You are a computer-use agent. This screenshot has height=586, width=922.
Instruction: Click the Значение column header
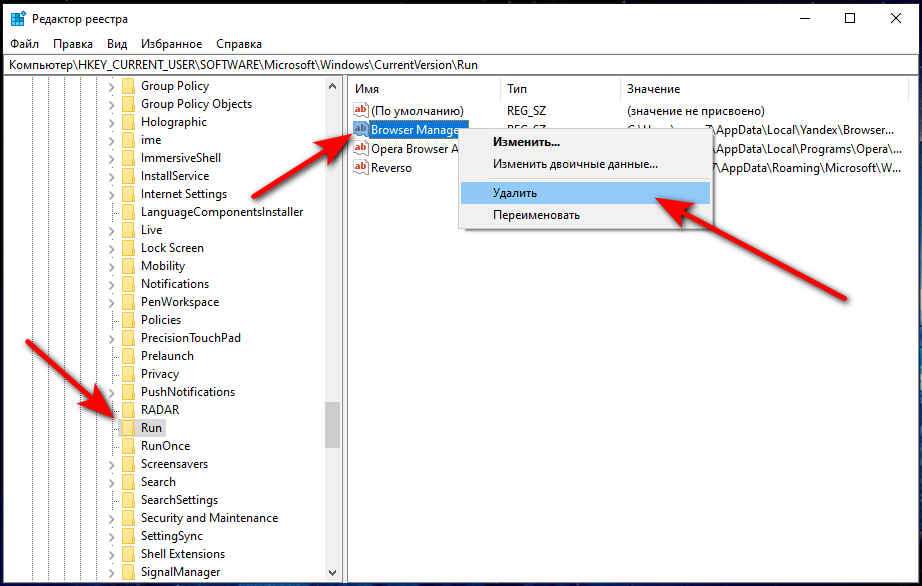tap(654, 89)
